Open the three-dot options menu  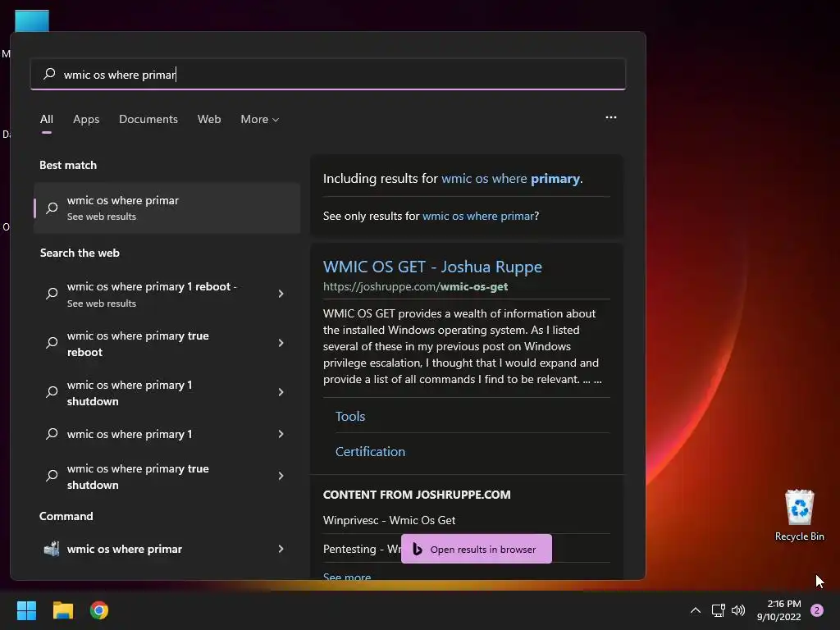tap(610, 117)
